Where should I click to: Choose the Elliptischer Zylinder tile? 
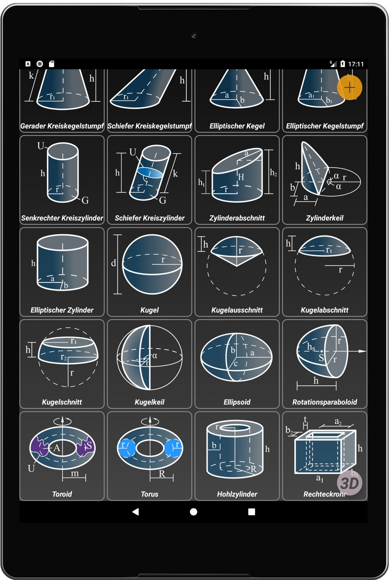pyautogui.click(x=62, y=272)
